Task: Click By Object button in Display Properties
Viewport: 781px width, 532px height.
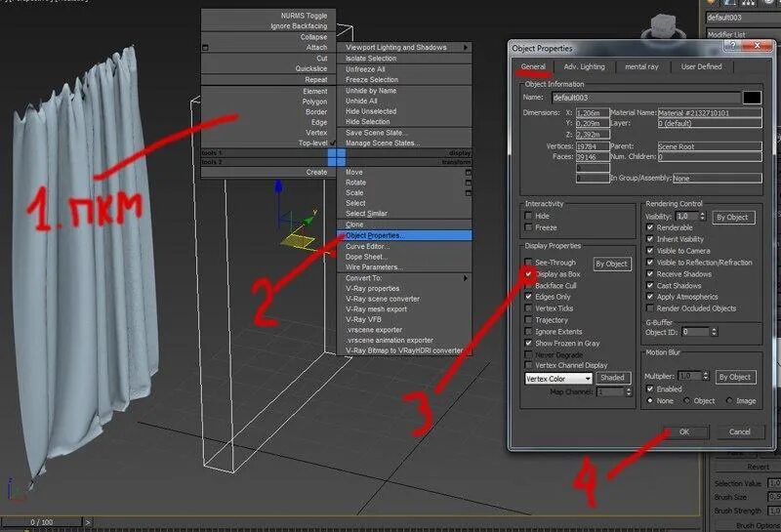Action: [x=612, y=264]
